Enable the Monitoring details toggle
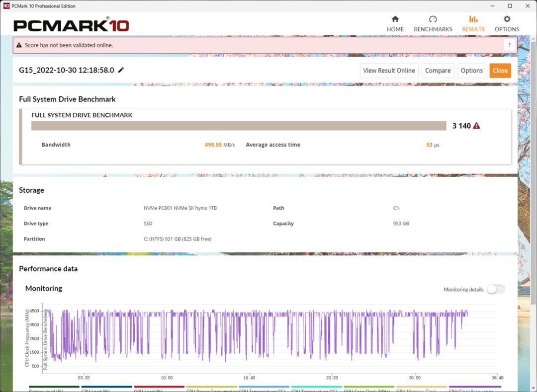537x392 pixels. (x=496, y=289)
